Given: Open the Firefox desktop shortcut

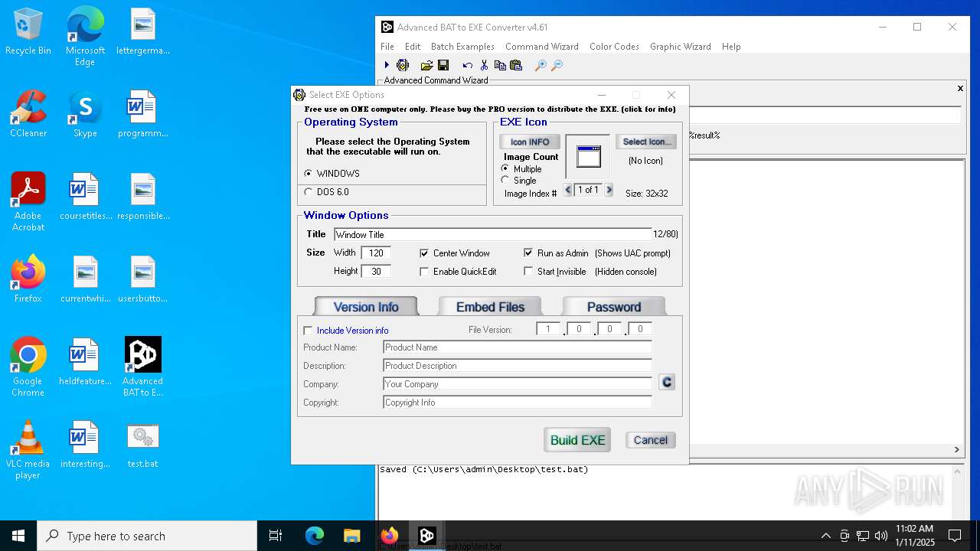Looking at the screenshot, I should (28, 279).
